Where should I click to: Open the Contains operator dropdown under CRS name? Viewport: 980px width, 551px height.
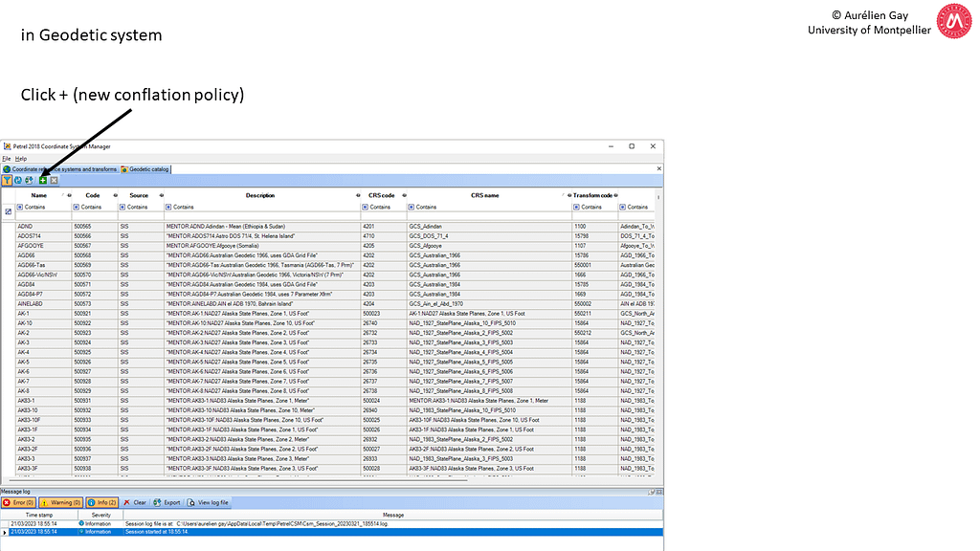point(412,207)
